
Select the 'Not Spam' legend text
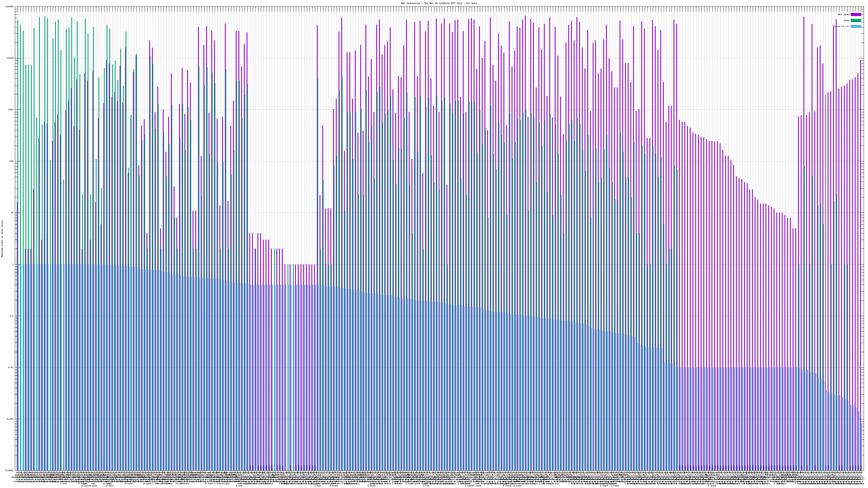click(844, 14)
